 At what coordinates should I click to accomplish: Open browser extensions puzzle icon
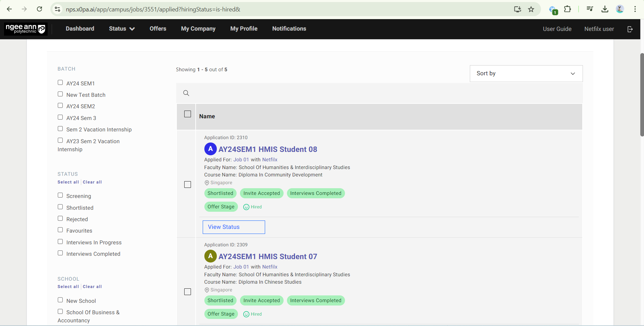tap(567, 9)
